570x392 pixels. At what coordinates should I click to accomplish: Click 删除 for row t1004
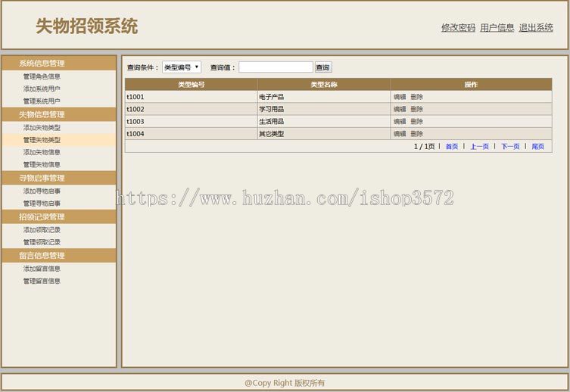(x=417, y=134)
